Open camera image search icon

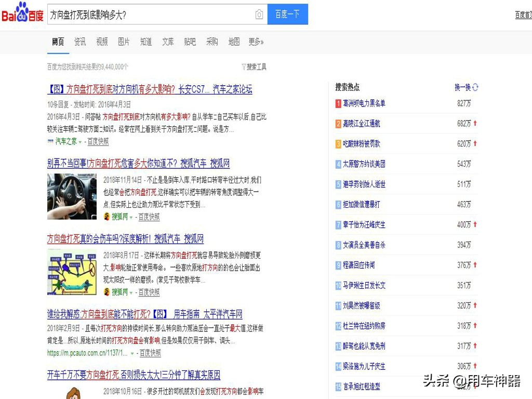[x=259, y=14]
